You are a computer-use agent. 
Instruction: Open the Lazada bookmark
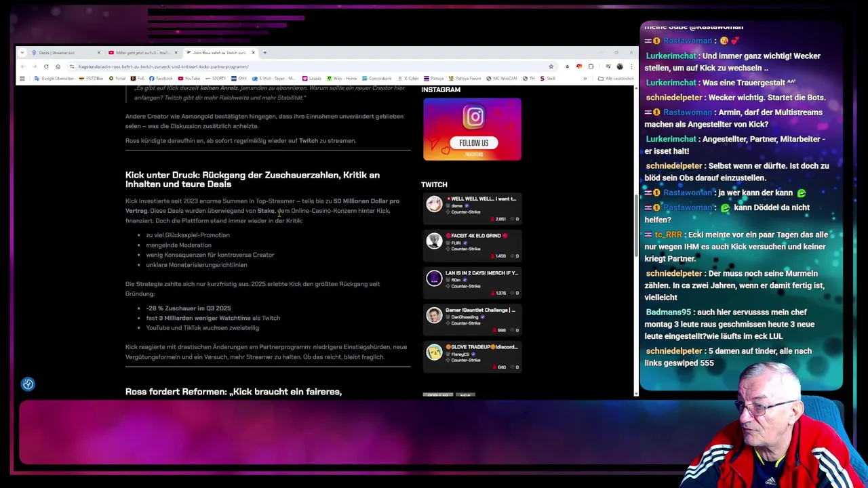(312, 79)
